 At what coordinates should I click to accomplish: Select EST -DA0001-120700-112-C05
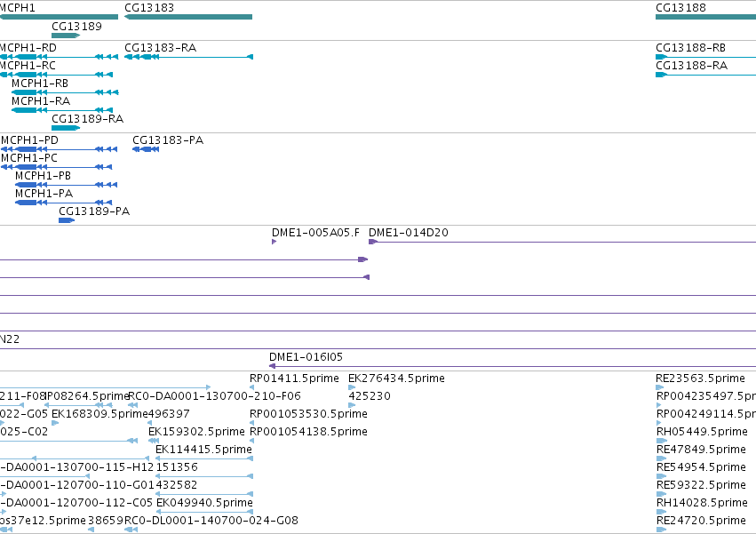(76, 503)
